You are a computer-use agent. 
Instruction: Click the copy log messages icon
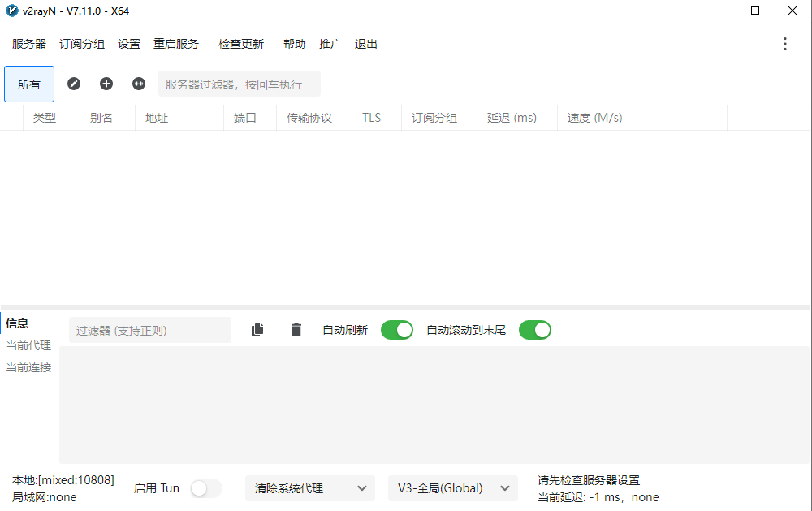257,330
